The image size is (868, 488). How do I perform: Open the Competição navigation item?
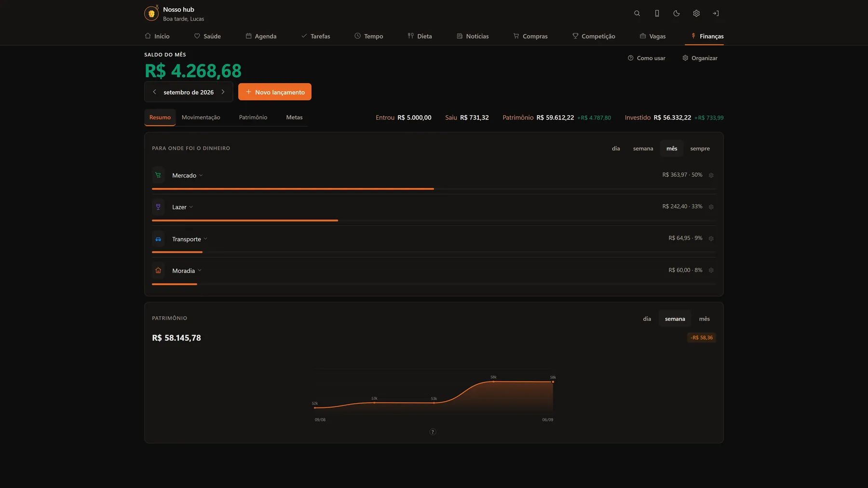[x=594, y=36]
